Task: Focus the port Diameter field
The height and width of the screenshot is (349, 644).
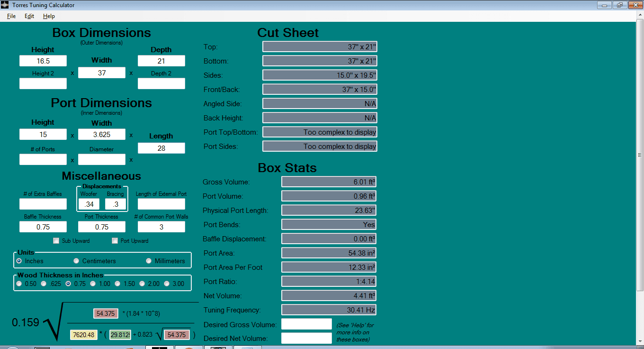Action: [102, 159]
